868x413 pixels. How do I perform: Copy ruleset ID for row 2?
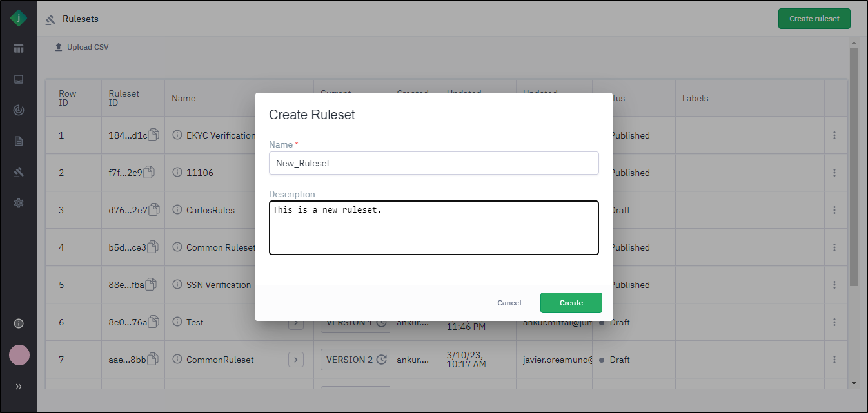coord(149,173)
